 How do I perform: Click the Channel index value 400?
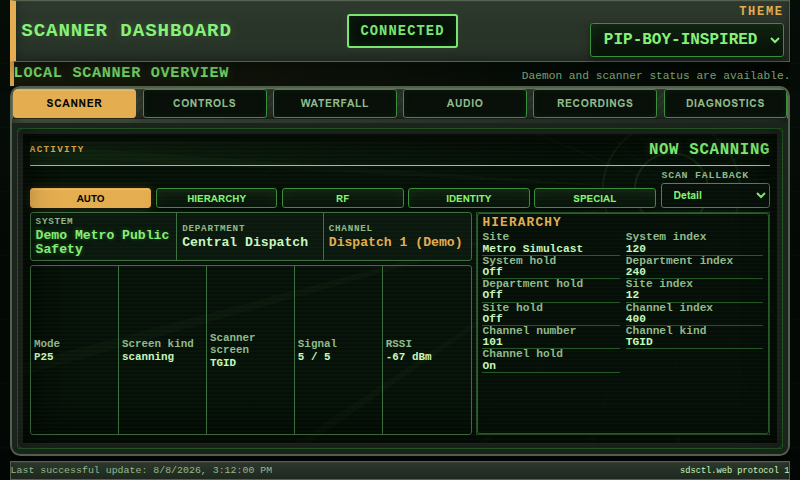coord(635,318)
